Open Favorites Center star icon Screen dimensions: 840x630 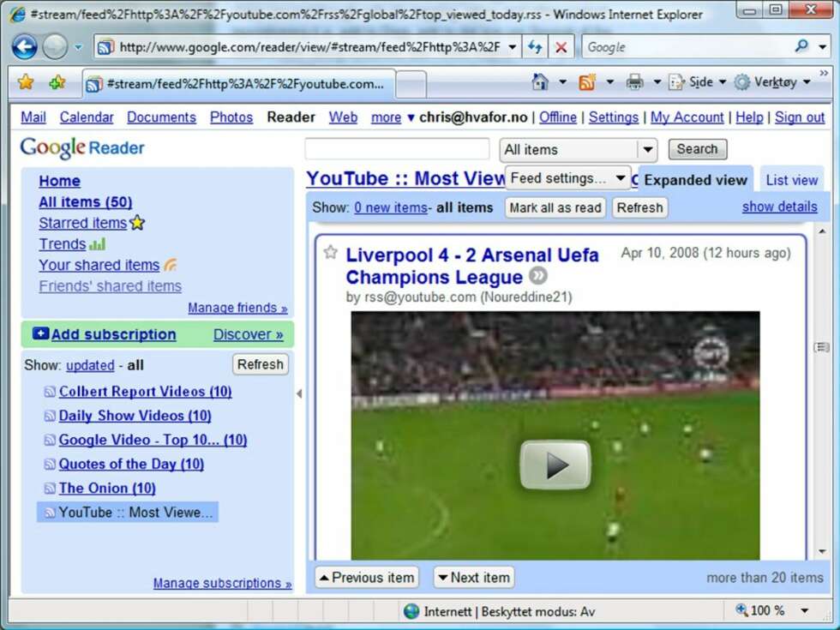(25, 82)
